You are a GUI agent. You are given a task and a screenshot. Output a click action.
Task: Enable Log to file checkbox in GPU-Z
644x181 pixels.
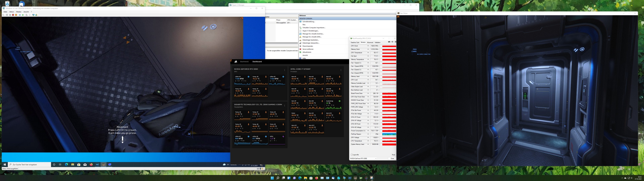(352, 155)
